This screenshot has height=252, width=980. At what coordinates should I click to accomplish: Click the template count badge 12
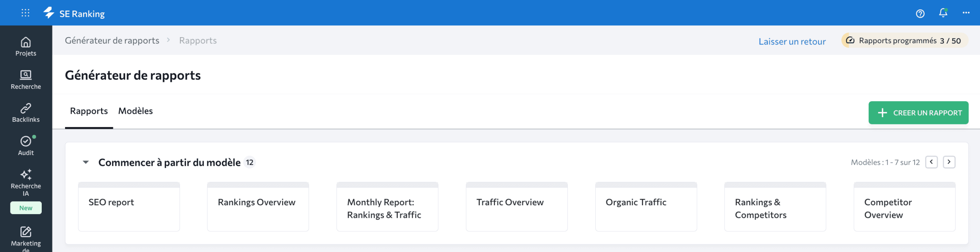tap(250, 162)
